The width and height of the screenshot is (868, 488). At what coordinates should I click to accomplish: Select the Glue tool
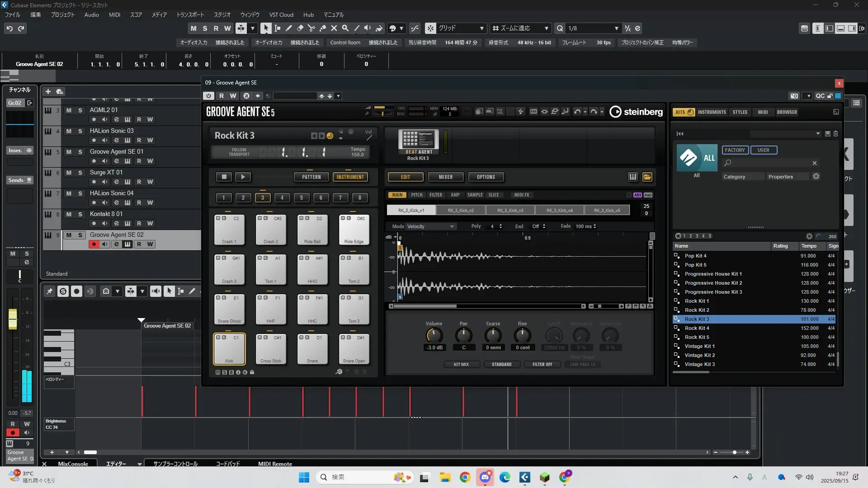point(323,28)
